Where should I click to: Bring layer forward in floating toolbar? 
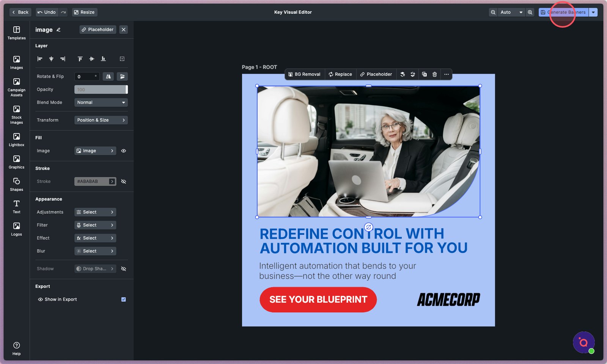coord(403,74)
